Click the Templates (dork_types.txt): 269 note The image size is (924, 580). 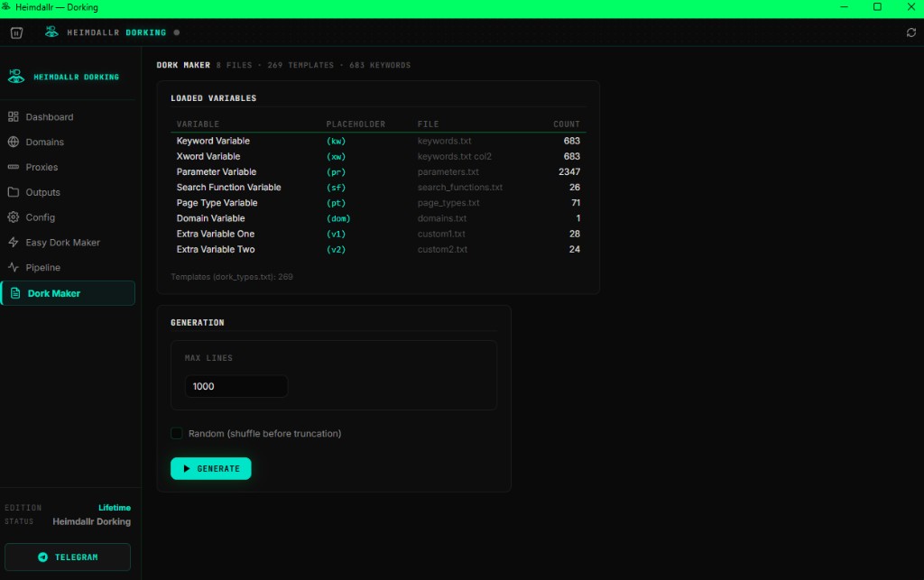(232, 277)
